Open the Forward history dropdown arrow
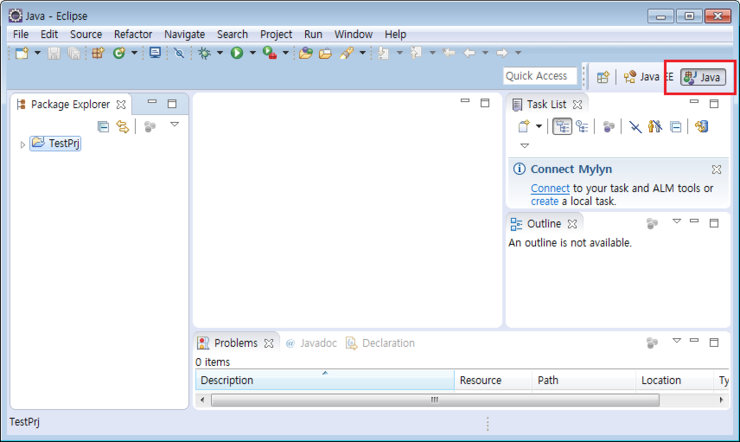740x442 pixels. click(518, 53)
